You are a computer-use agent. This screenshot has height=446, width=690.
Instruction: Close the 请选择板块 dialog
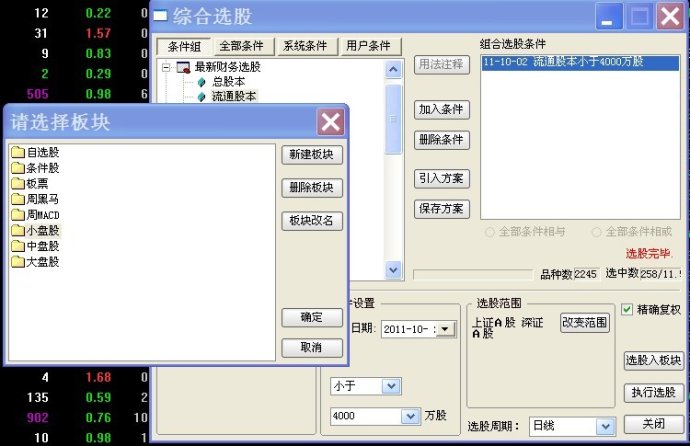coord(330,122)
